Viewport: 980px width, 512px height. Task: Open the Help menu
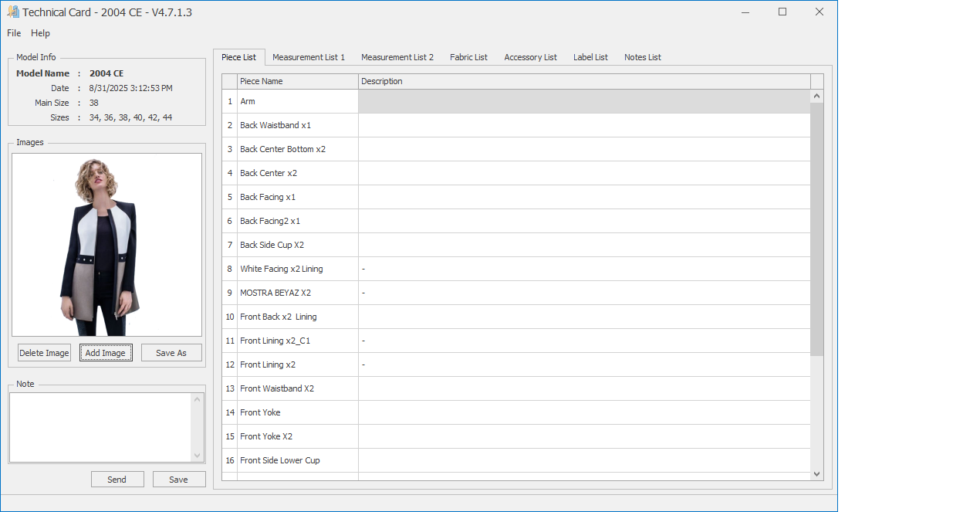40,33
